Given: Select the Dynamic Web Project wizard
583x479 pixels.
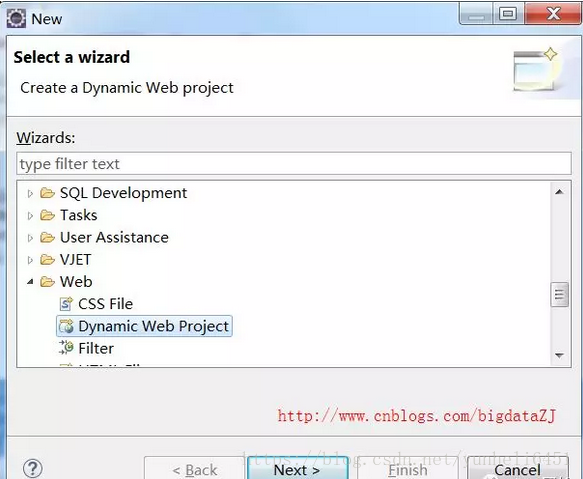Looking at the screenshot, I should 144,326.
